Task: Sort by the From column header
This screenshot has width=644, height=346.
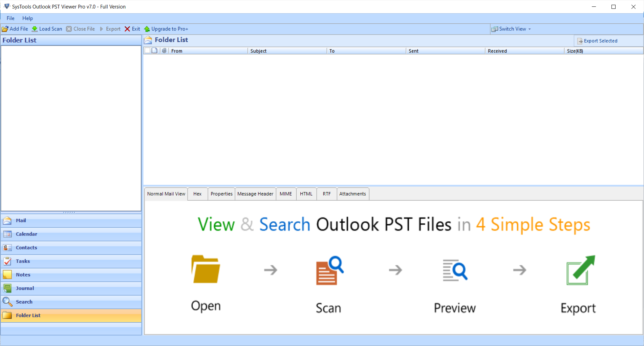Action: tap(208, 51)
